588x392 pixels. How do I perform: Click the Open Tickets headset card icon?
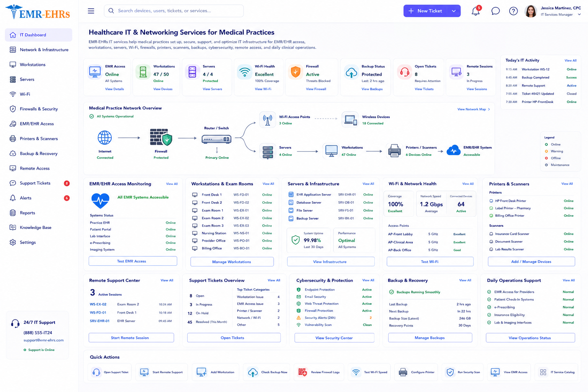click(x=405, y=72)
